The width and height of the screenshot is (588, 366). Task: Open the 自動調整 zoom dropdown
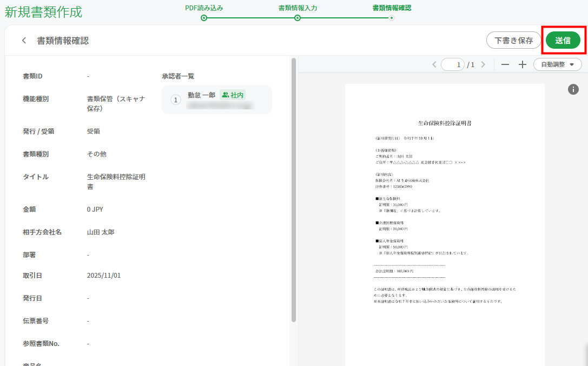[557, 64]
